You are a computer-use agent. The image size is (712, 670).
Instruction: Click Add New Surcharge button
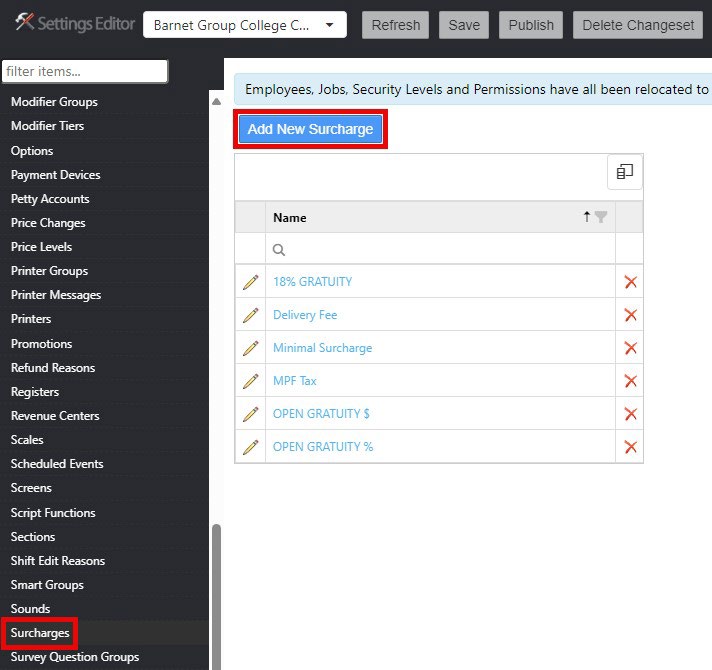click(x=310, y=129)
